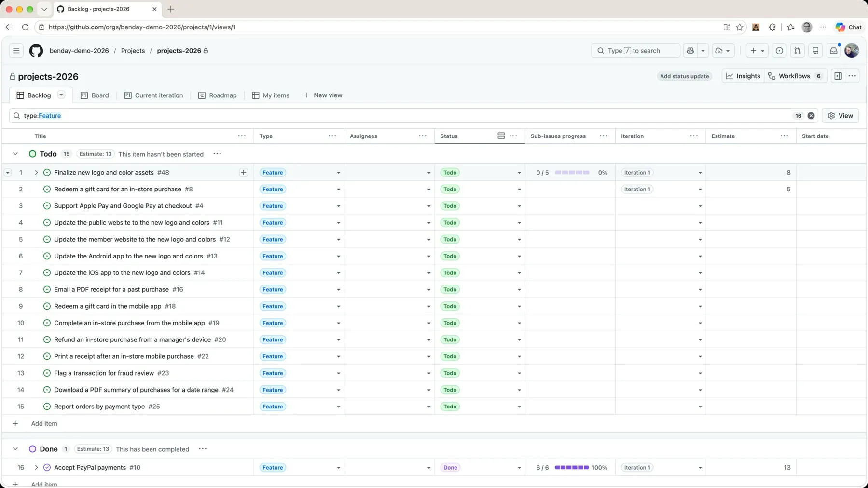Expand sub-issues of Accept PayPal payments
868x488 pixels.
(x=36, y=468)
